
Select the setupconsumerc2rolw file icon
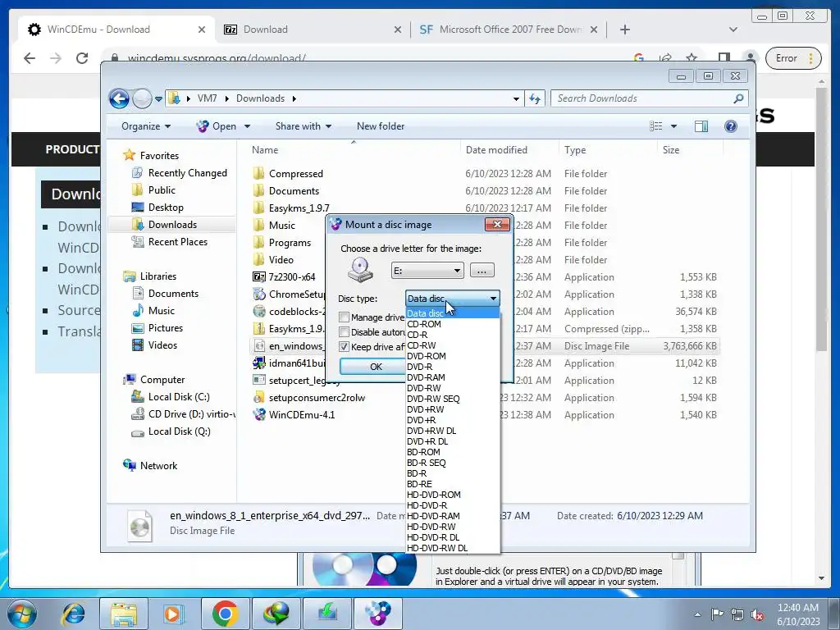258,398
